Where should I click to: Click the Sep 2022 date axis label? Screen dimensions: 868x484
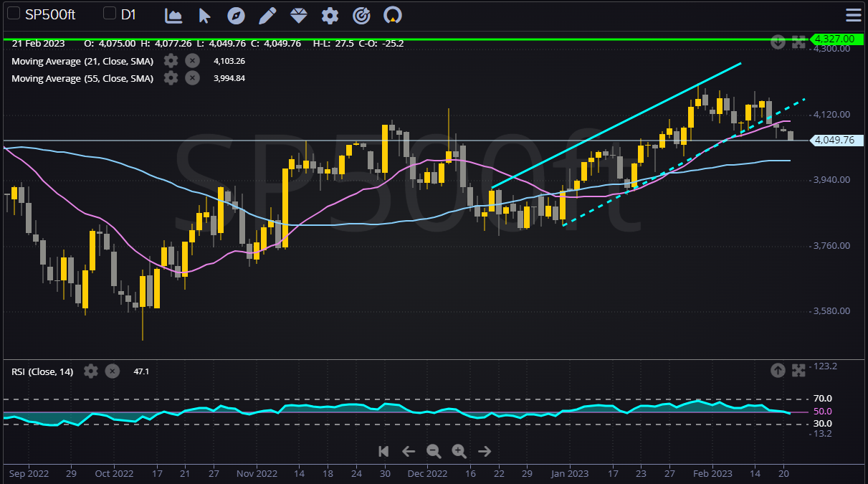pyautogui.click(x=29, y=473)
